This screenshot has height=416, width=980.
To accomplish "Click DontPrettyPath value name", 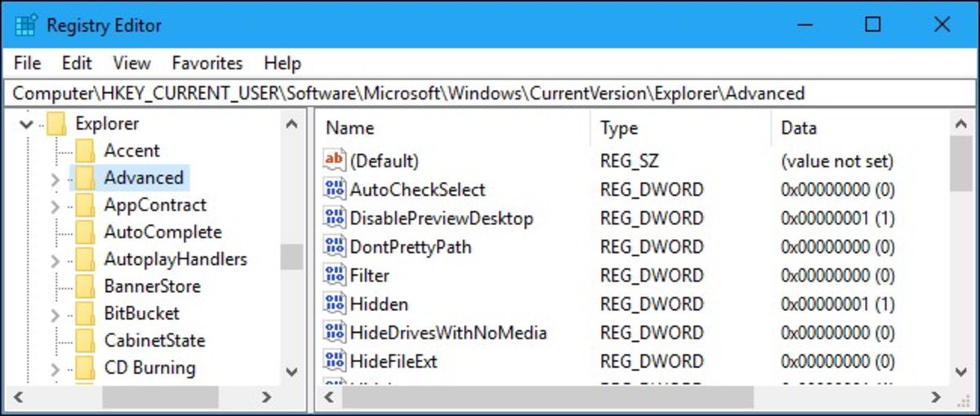I will [x=411, y=246].
